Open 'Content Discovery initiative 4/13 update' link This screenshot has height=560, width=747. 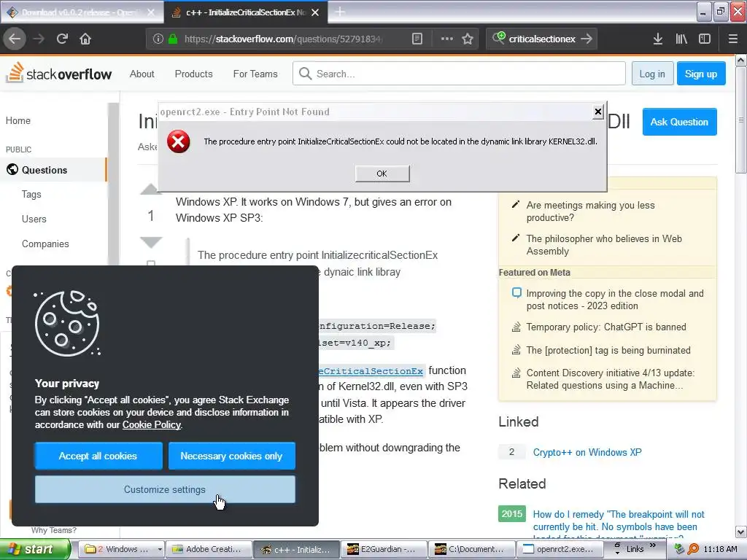611,379
